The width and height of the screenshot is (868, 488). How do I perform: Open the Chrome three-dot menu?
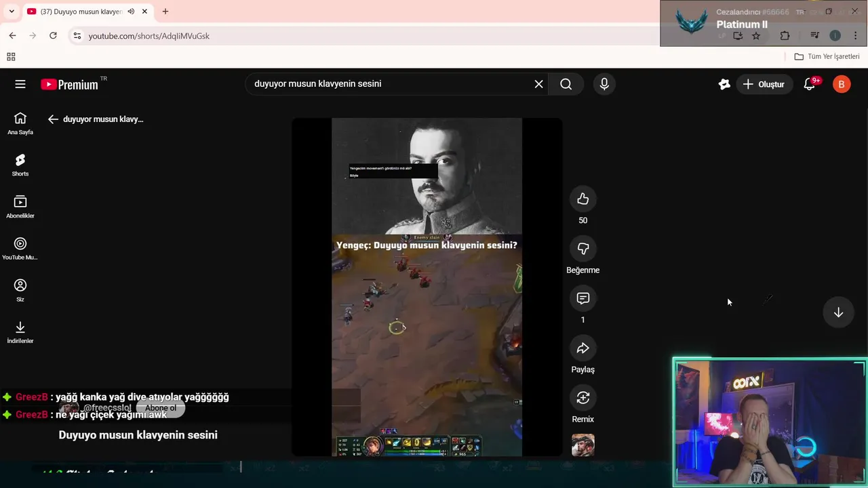tap(856, 35)
